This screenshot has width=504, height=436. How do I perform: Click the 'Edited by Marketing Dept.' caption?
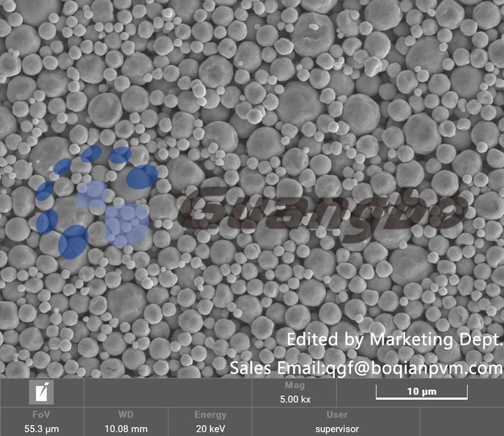point(395,339)
